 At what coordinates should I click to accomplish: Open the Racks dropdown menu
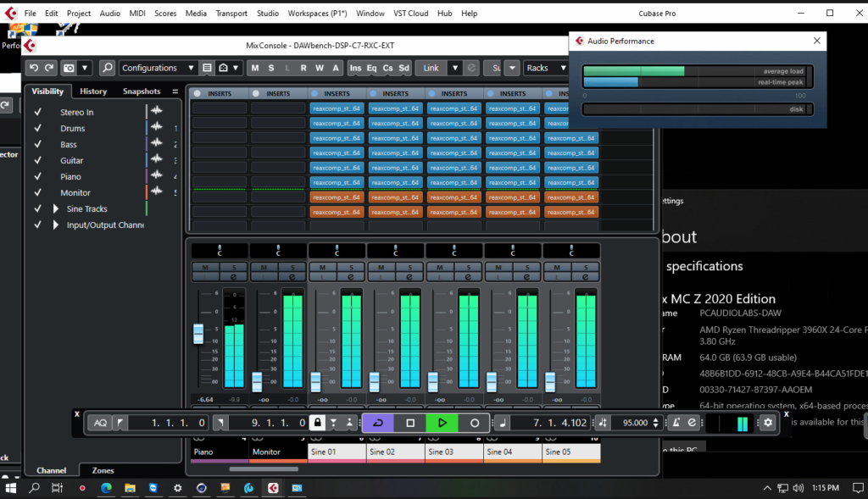coord(546,68)
